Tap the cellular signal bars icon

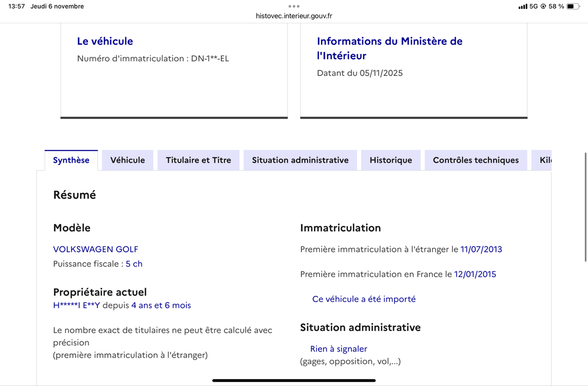[523, 6]
